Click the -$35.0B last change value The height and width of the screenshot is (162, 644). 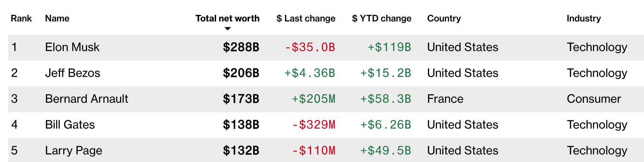pyautogui.click(x=310, y=47)
